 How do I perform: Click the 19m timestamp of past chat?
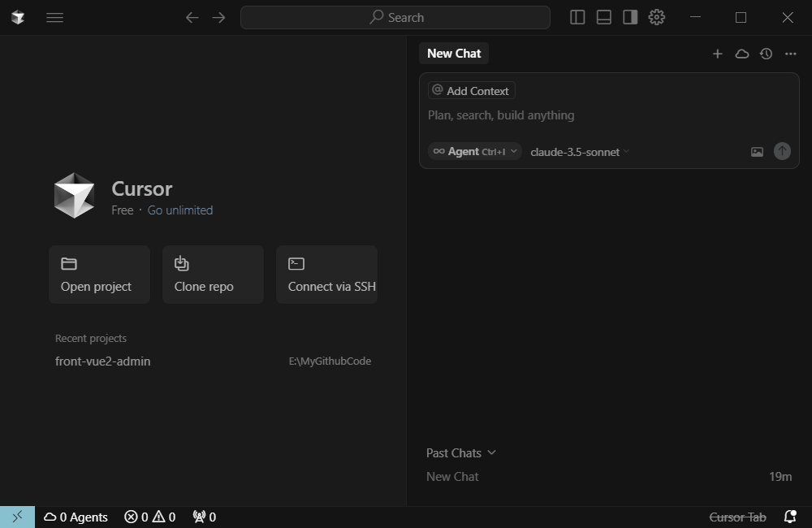[x=780, y=477]
